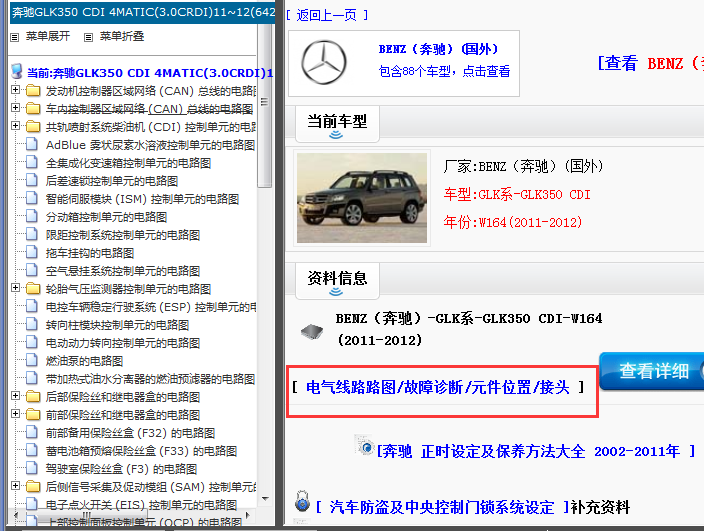Click document icon beside 智能伺服模块 (ISM)
Image resolution: width=704 pixels, height=531 pixels.
(32, 198)
